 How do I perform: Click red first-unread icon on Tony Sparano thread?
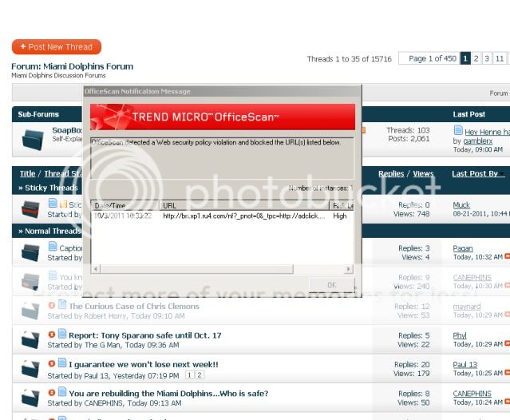pos(51,335)
